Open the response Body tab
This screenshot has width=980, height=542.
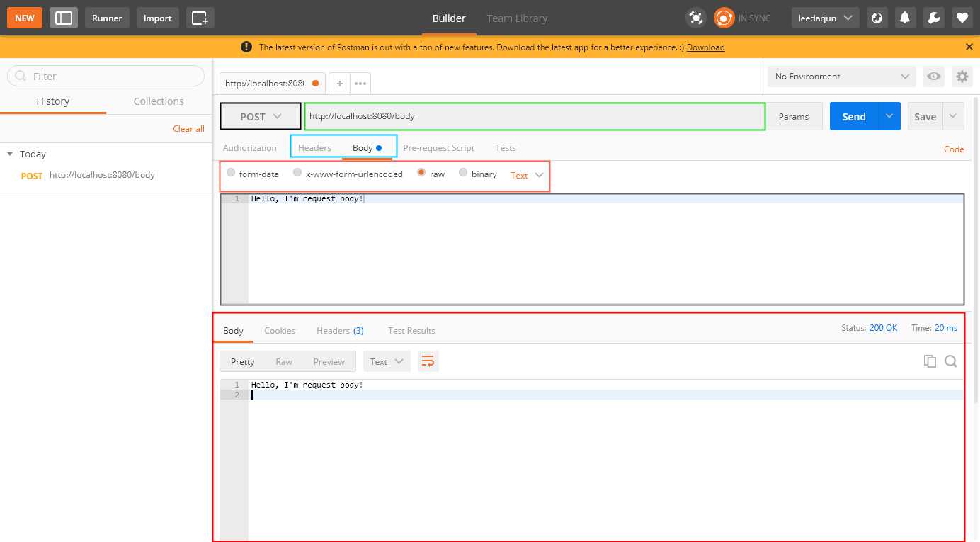tap(233, 331)
